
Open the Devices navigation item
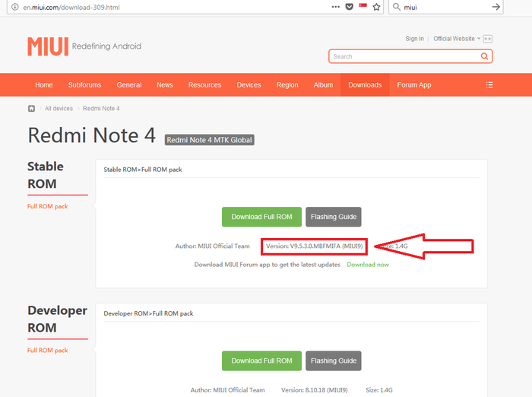pyautogui.click(x=249, y=85)
